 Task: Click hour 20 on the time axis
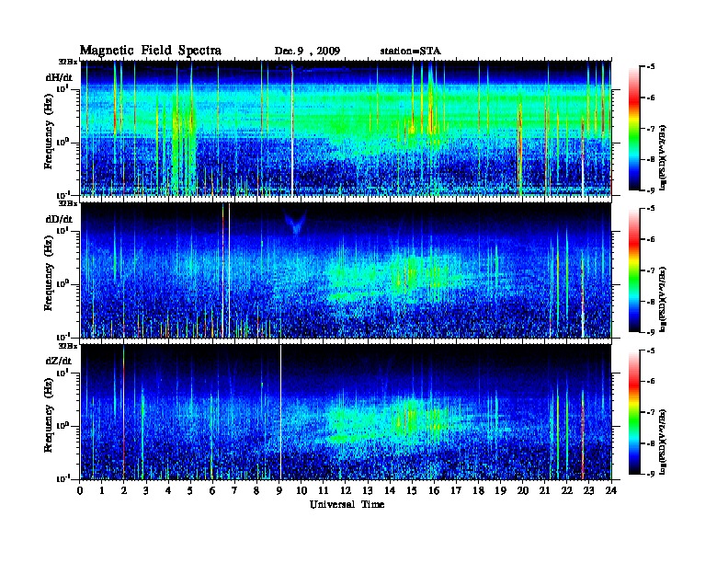[523, 490]
